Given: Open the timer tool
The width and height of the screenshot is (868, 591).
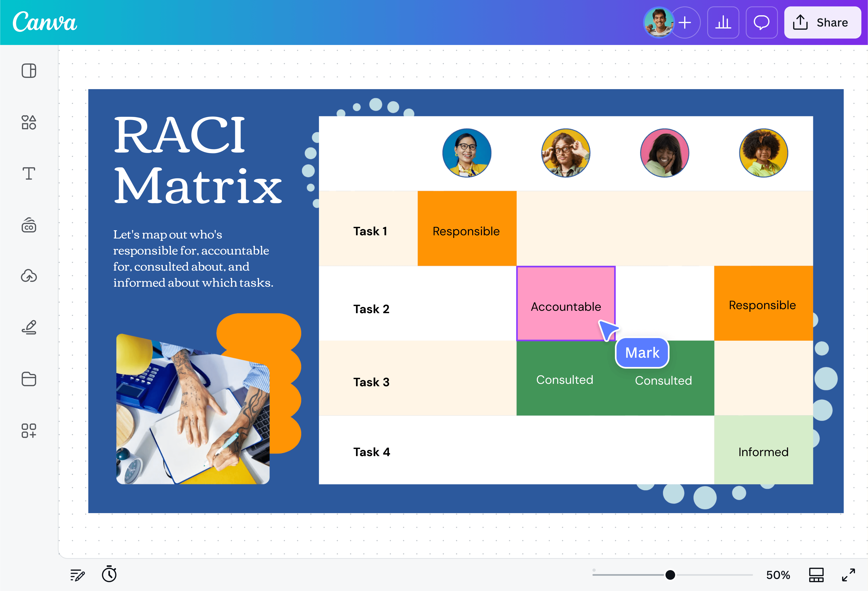Looking at the screenshot, I should pos(109,575).
